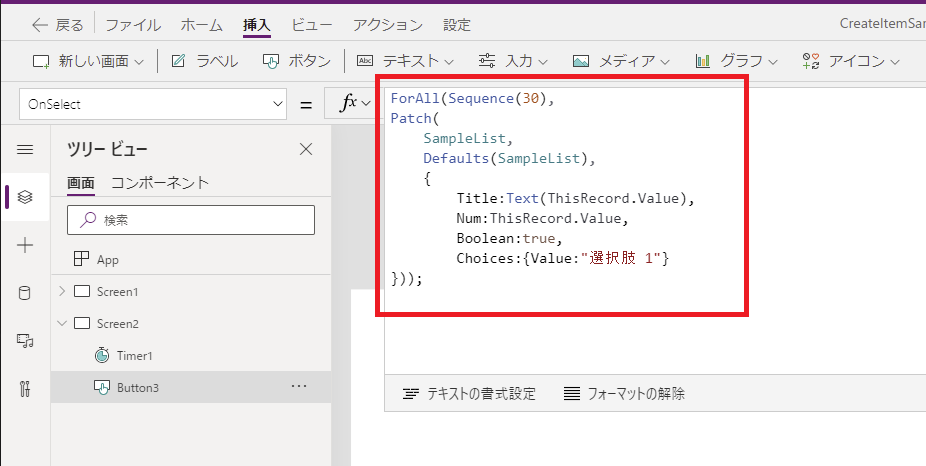Image resolution: width=926 pixels, height=466 pixels.
Task: Click the フォーマットの解除 lines icon
Action: click(572, 394)
